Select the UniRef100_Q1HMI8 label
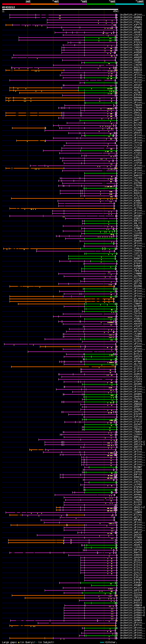 click(131, 118)
